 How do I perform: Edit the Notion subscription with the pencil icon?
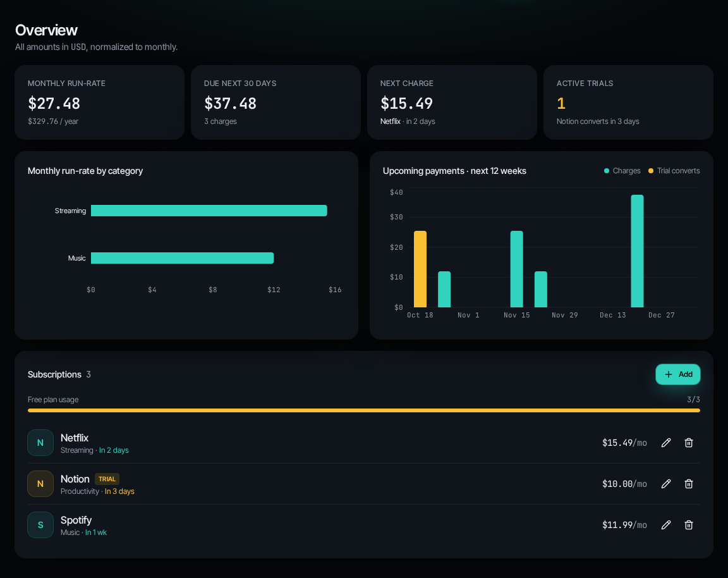click(x=666, y=484)
